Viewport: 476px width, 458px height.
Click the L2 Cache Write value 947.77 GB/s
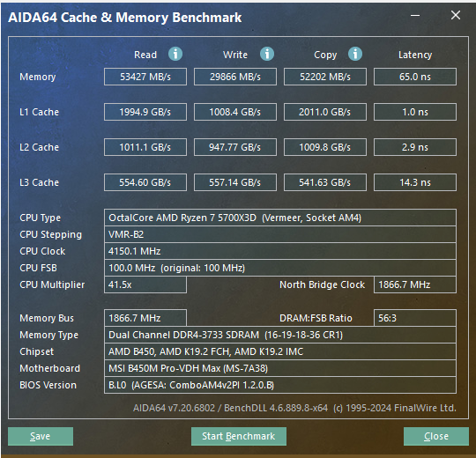click(x=235, y=147)
